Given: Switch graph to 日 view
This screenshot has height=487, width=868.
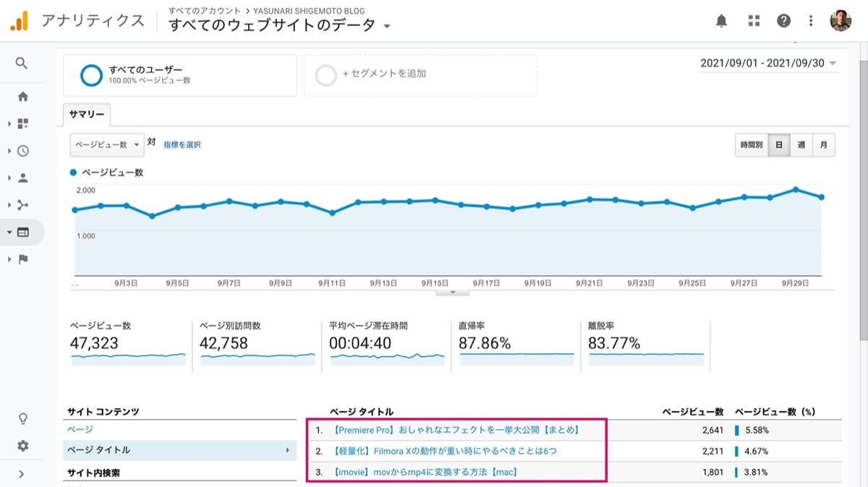Looking at the screenshot, I should [x=778, y=145].
